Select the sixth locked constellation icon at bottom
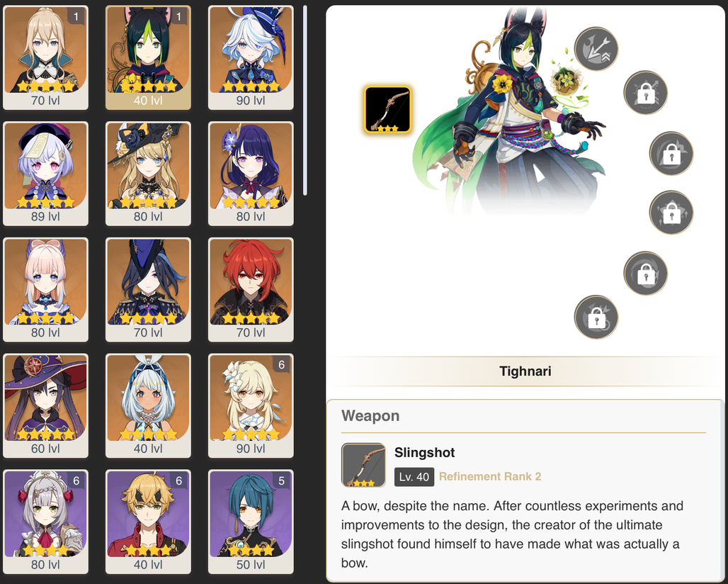 pos(596,317)
